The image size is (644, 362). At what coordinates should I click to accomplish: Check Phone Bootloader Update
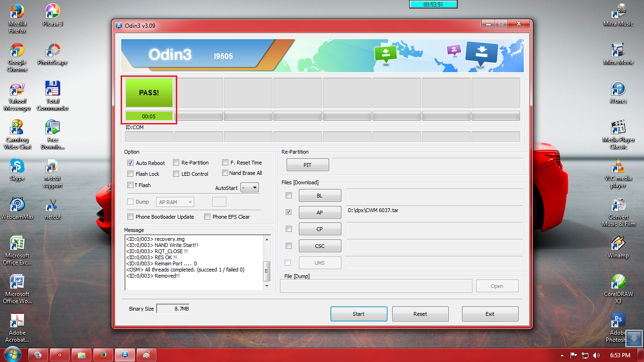131,216
